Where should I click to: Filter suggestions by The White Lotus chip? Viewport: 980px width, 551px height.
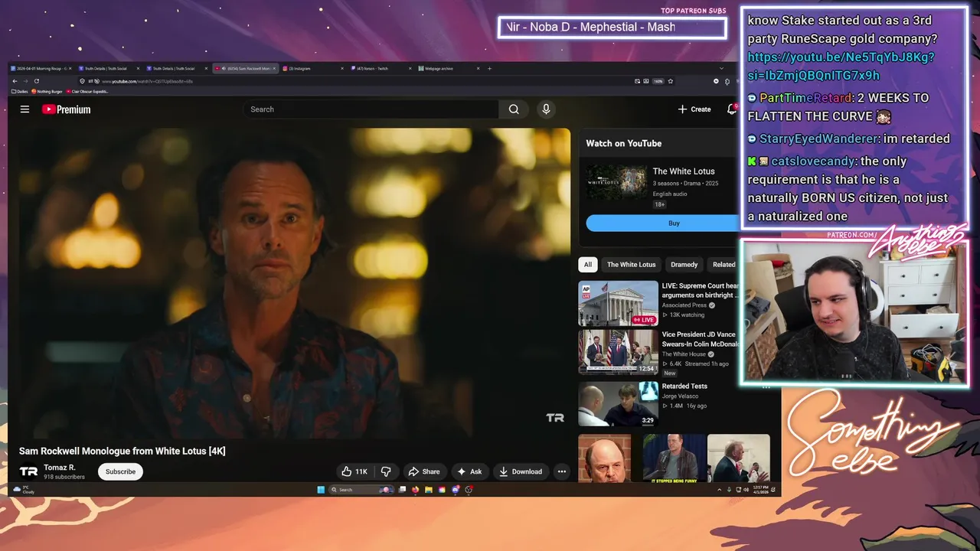(632, 265)
